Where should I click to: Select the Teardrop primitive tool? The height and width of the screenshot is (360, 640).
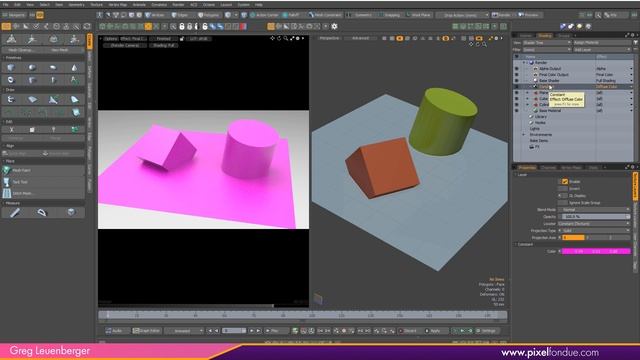[74, 67]
